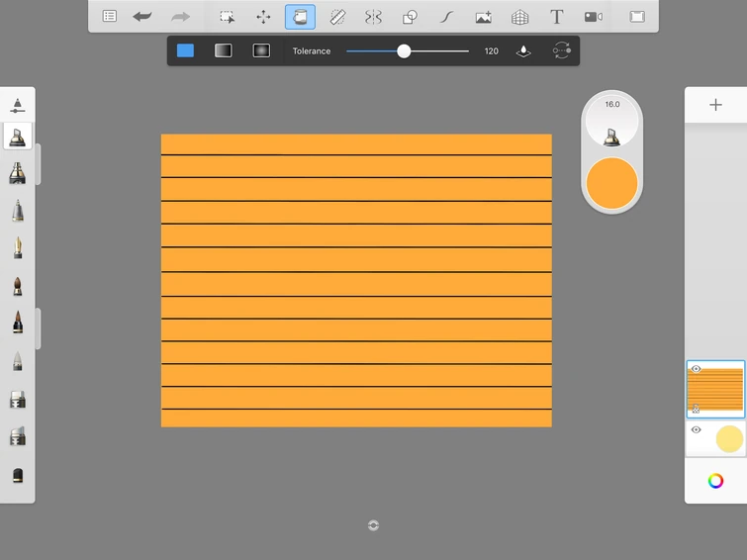Add a new layer
Screen dimensions: 747x560
click(x=715, y=105)
